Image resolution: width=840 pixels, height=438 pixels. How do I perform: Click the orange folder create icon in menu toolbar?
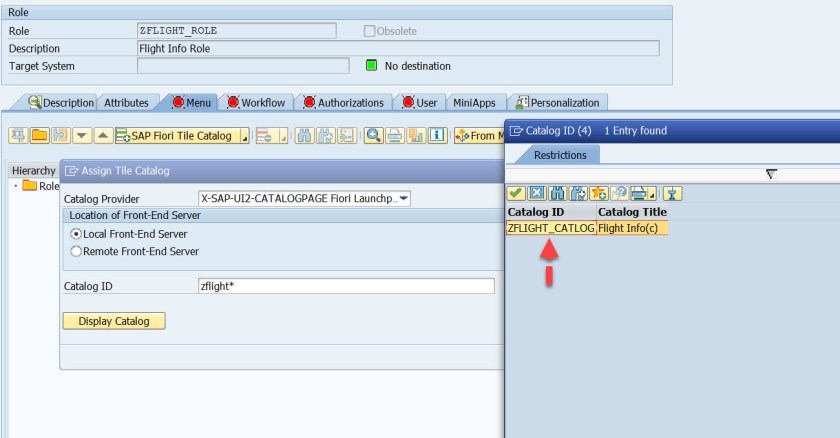click(40, 135)
